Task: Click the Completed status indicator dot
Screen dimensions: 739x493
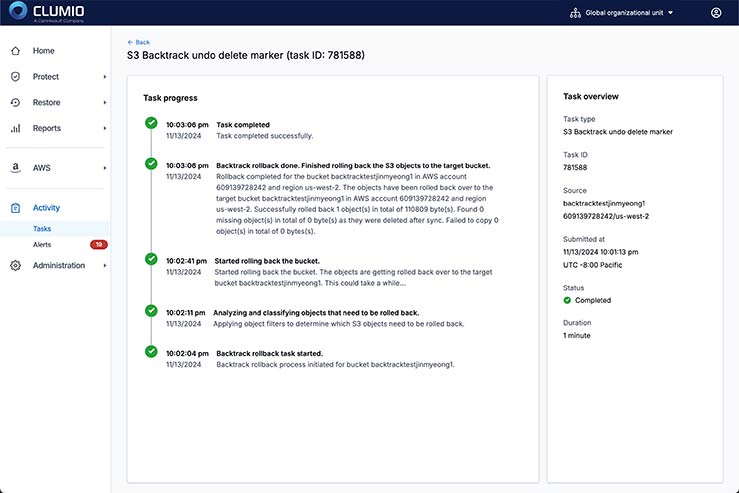Action: pos(567,300)
